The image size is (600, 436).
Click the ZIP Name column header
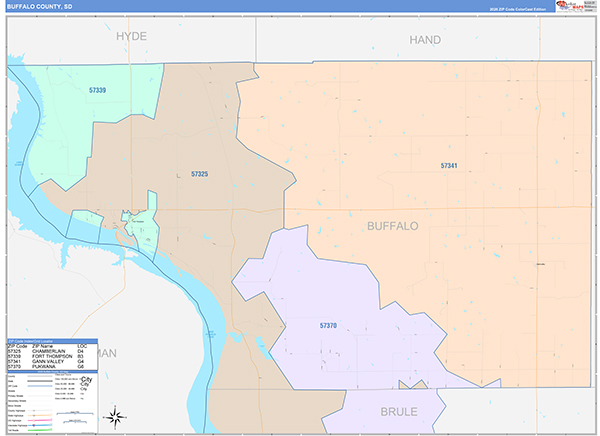point(42,346)
